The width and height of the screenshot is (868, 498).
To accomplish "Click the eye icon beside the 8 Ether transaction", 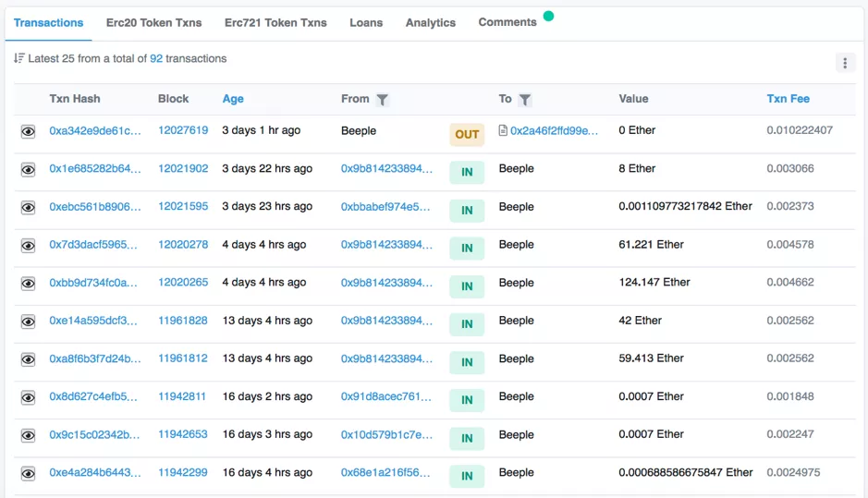I will point(29,170).
